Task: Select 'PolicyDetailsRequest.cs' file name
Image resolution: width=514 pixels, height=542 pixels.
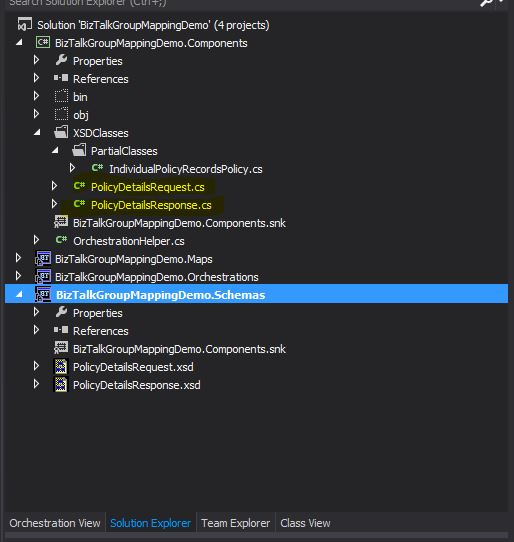Action: point(148,187)
